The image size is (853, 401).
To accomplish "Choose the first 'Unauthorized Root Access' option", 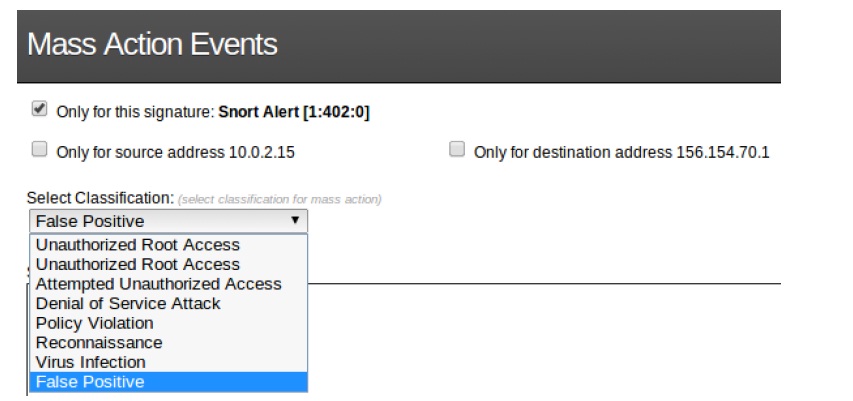I will tap(138, 245).
